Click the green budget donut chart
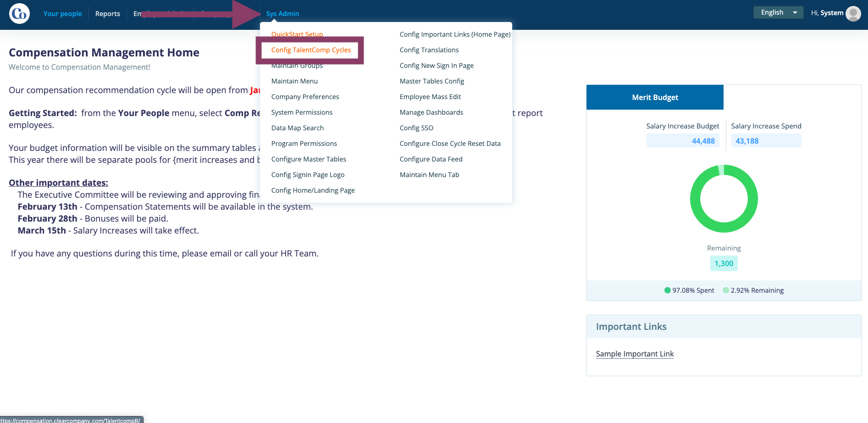The width and height of the screenshot is (868, 423). coord(724,199)
